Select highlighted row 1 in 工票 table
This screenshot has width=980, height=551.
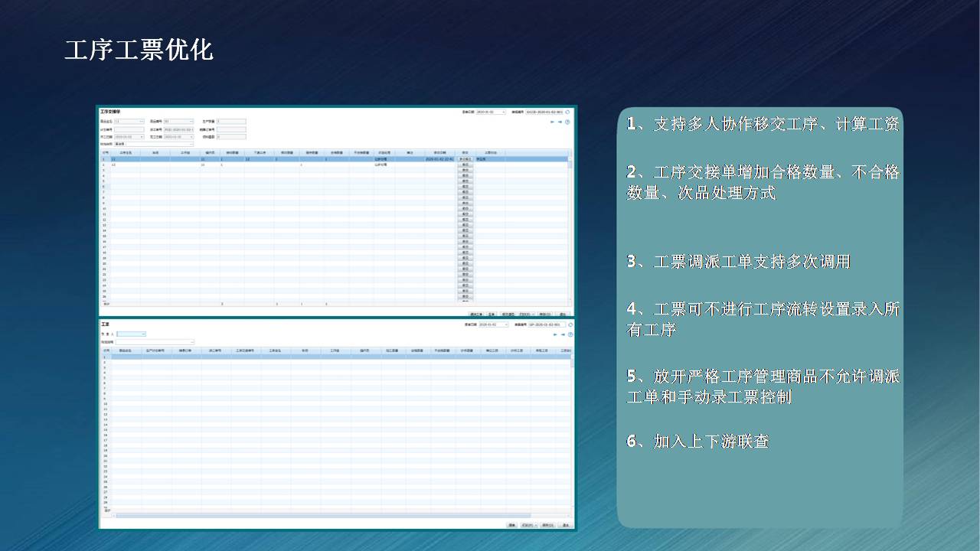(336, 357)
